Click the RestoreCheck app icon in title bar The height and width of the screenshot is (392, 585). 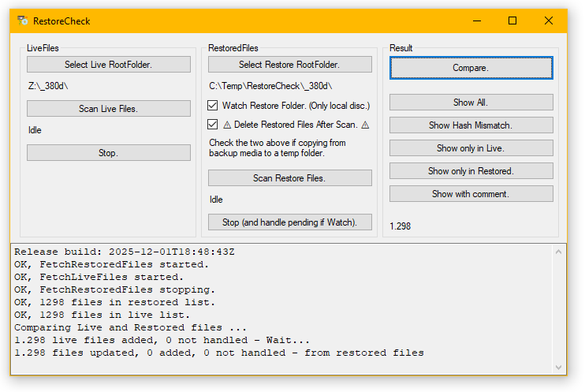click(x=23, y=21)
